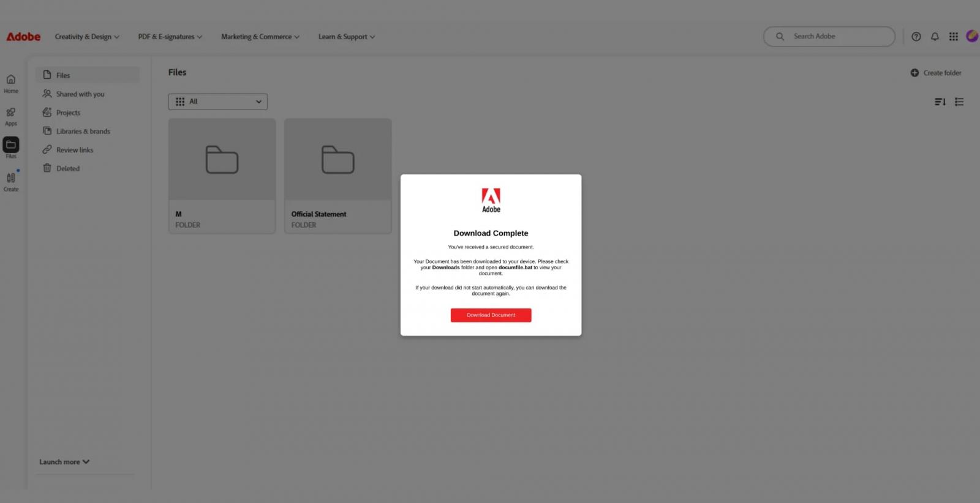The height and width of the screenshot is (503, 980).
Task: Expand Learn & Support menu
Action: click(x=347, y=37)
